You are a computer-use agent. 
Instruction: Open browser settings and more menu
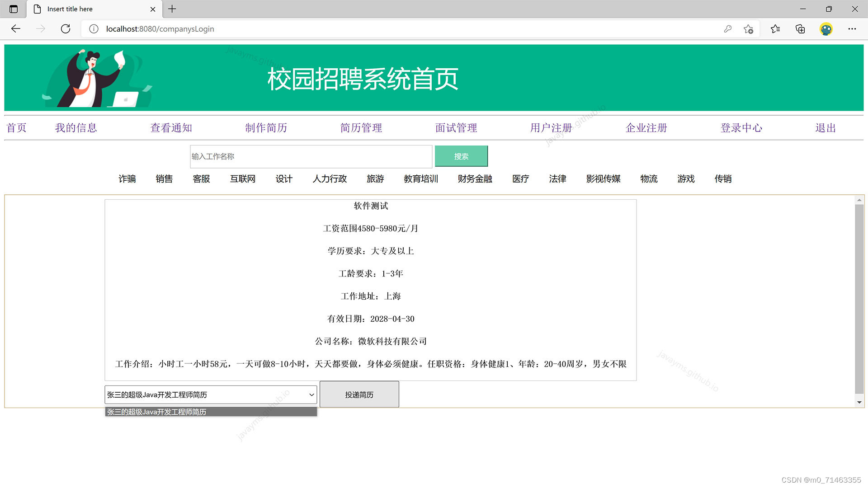[x=852, y=29]
